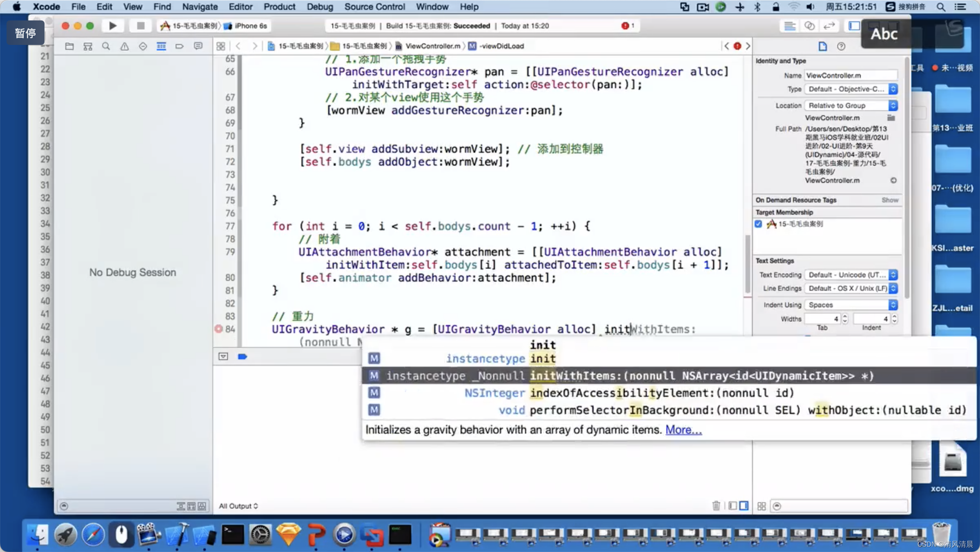Toggle 15-毛毛虫案例 target membership checkbox
Viewport: 980px width, 552px height.
coord(759,224)
